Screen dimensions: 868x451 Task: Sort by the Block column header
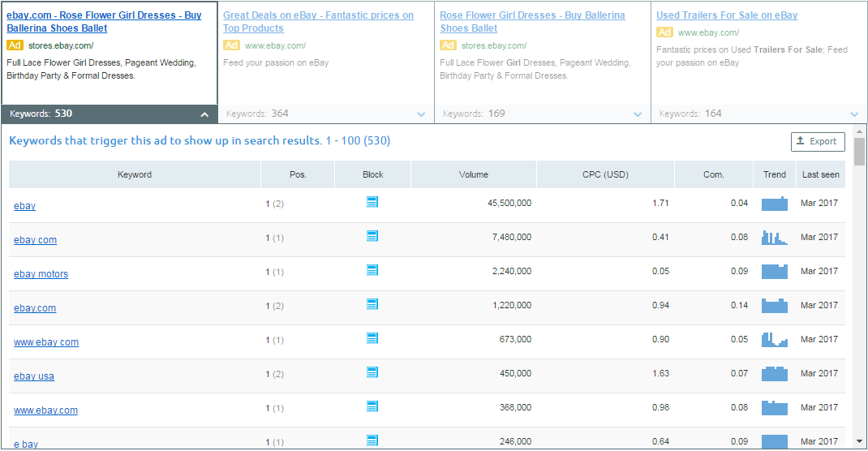(372, 175)
